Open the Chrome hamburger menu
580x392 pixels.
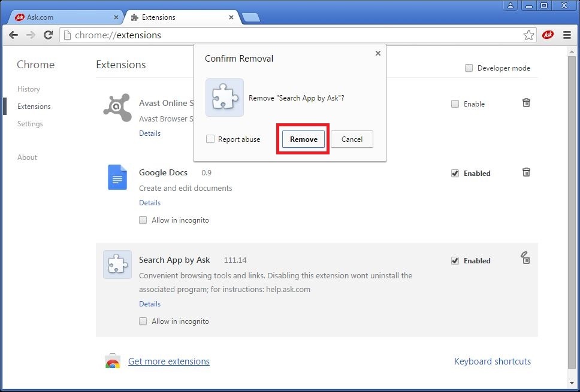click(567, 35)
